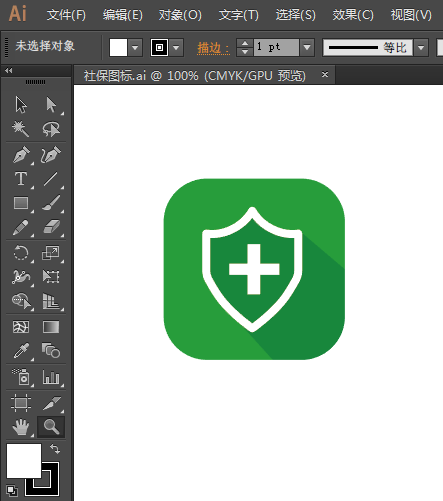Expand the stroke weight dropdown
This screenshot has height=501, width=443.
pos(307,47)
